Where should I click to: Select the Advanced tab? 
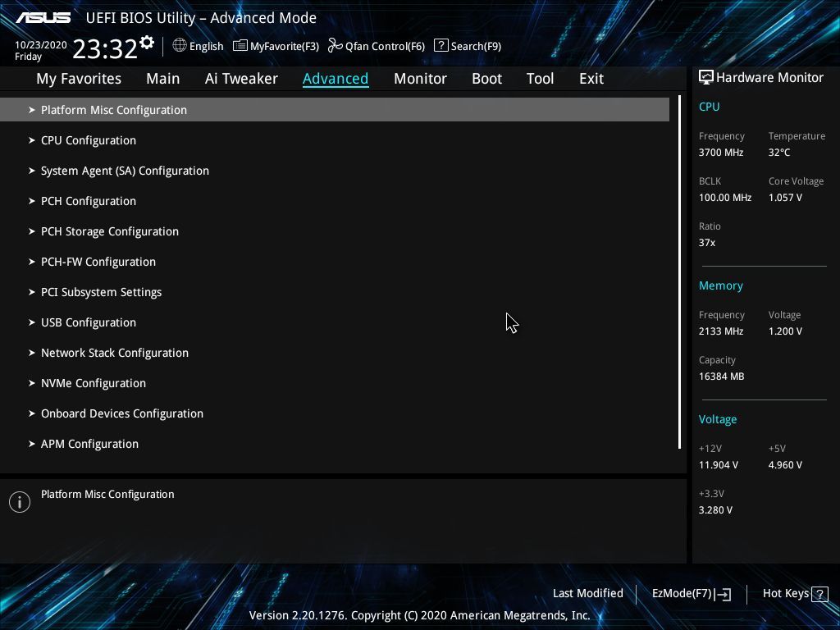pos(336,79)
